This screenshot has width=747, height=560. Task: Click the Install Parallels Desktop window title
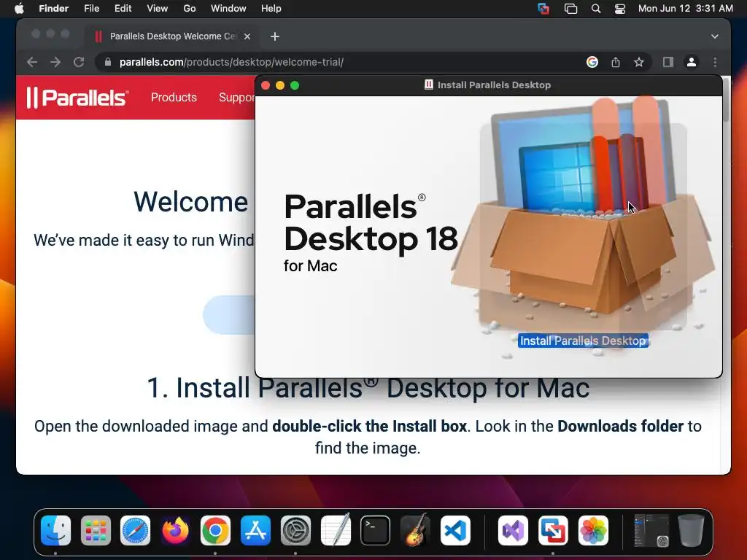(494, 85)
